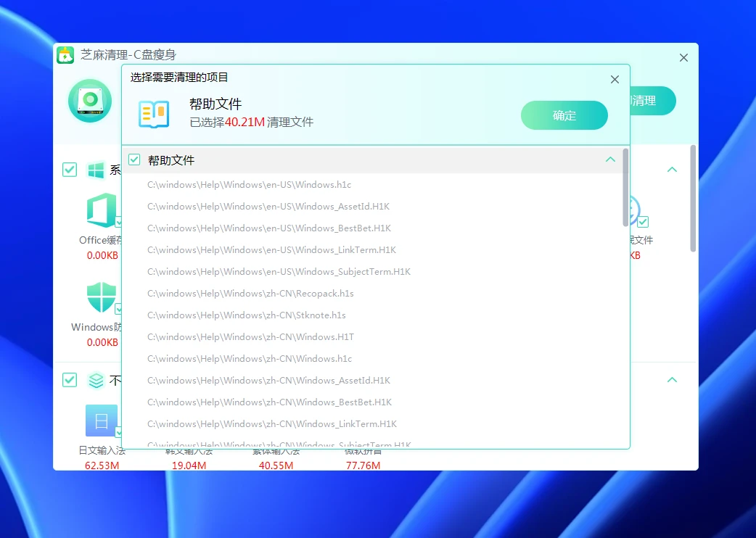Click the C盘瘦身 disk icon

point(90,101)
